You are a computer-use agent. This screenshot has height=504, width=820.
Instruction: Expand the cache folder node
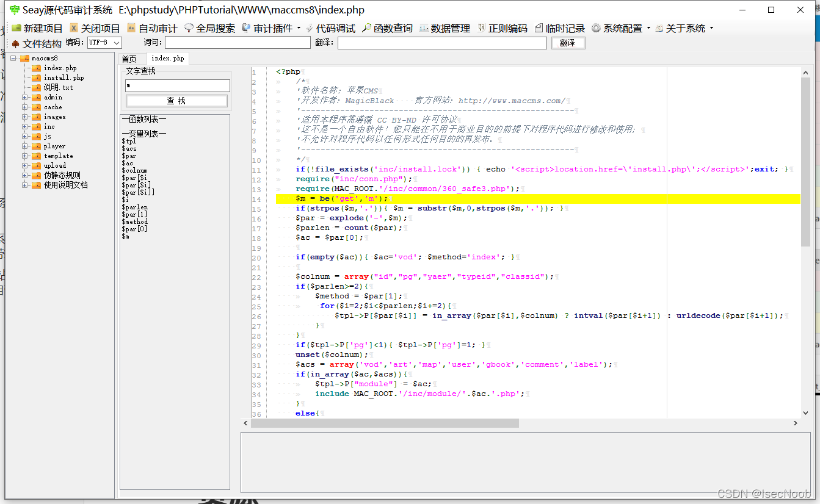[25, 107]
